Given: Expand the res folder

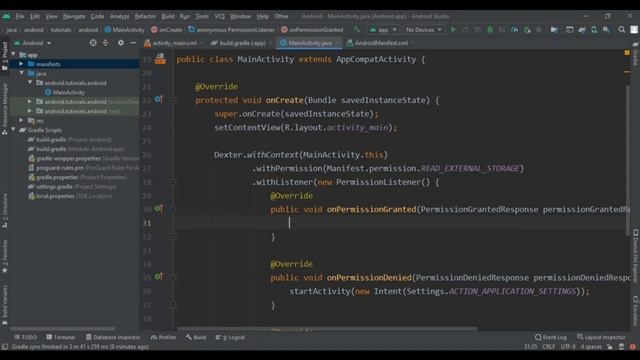Looking at the screenshot, I should (21, 120).
